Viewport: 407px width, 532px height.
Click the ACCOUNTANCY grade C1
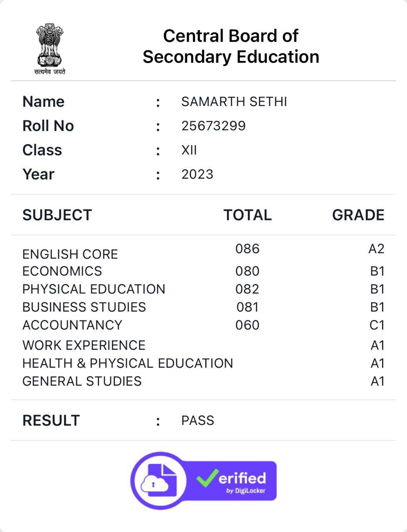click(x=377, y=325)
